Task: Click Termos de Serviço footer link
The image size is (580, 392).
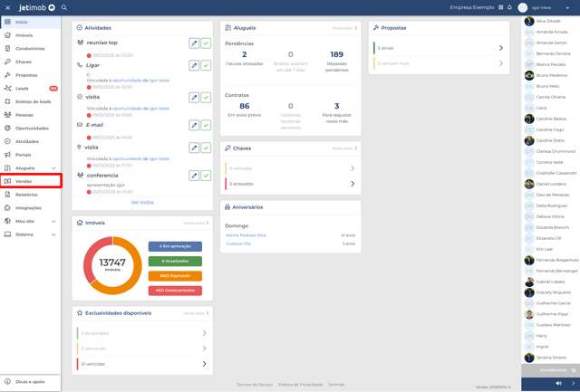Action: 255,385
